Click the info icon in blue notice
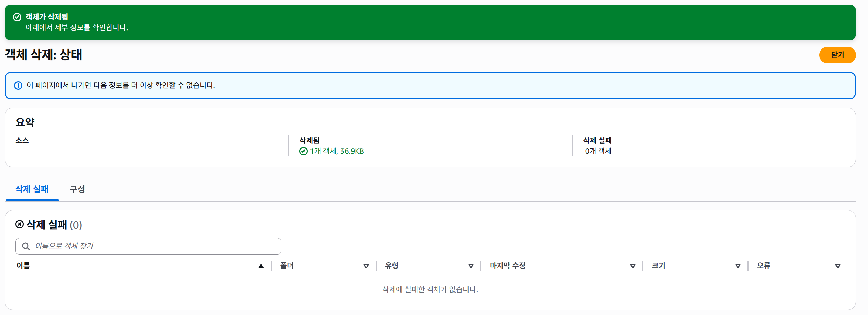The image size is (868, 315). click(18, 86)
